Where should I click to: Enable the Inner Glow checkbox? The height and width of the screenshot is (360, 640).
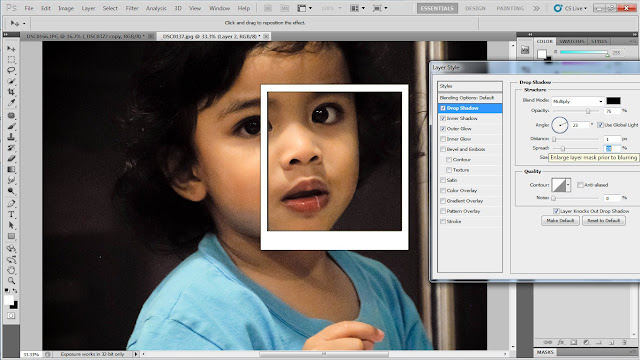click(443, 139)
